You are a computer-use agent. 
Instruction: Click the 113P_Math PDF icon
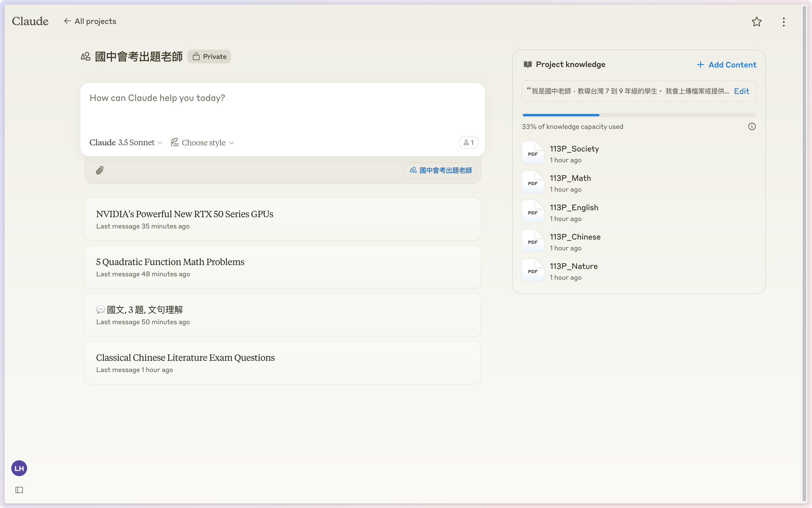[x=533, y=182]
